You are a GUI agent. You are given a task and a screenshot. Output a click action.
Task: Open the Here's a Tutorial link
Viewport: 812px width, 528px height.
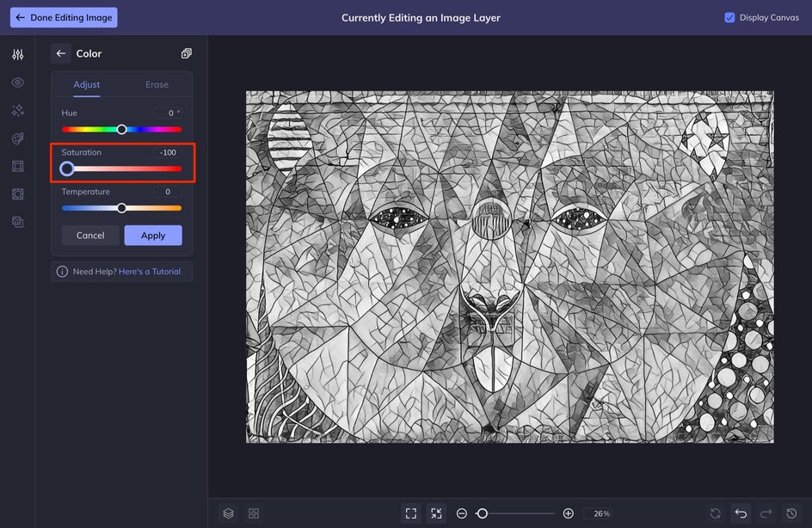150,272
